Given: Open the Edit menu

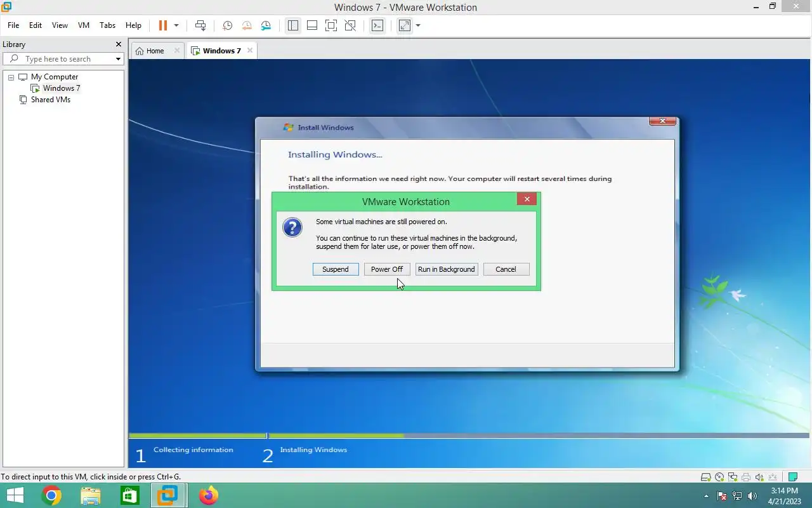Looking at the screenshot, I should 36,25.
